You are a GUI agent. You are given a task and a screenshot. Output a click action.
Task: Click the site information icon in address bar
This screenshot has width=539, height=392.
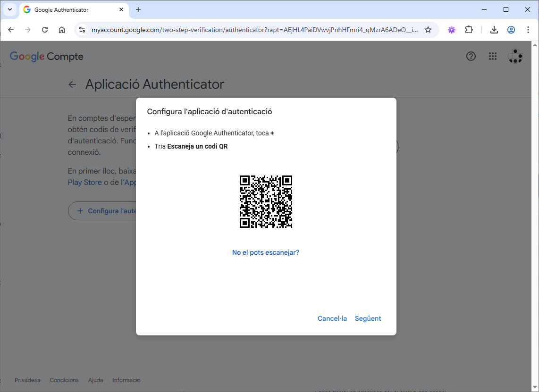click(82, 29)
